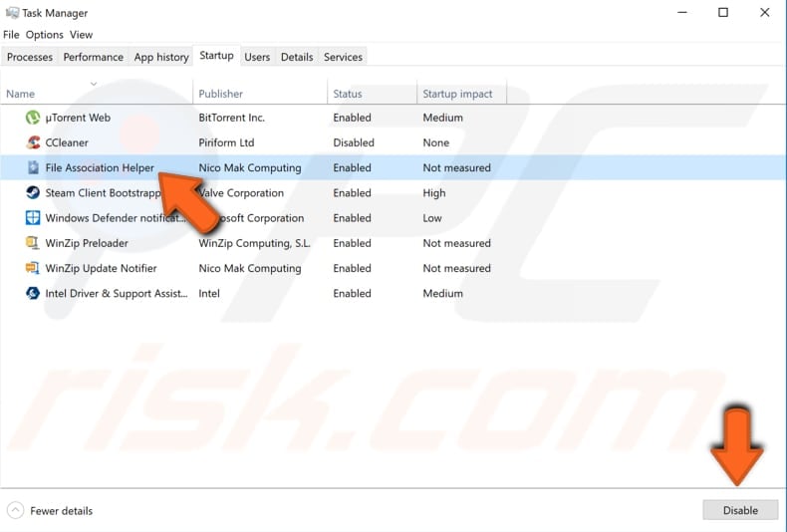Switch to the Users tab

[x=257, y=57]
